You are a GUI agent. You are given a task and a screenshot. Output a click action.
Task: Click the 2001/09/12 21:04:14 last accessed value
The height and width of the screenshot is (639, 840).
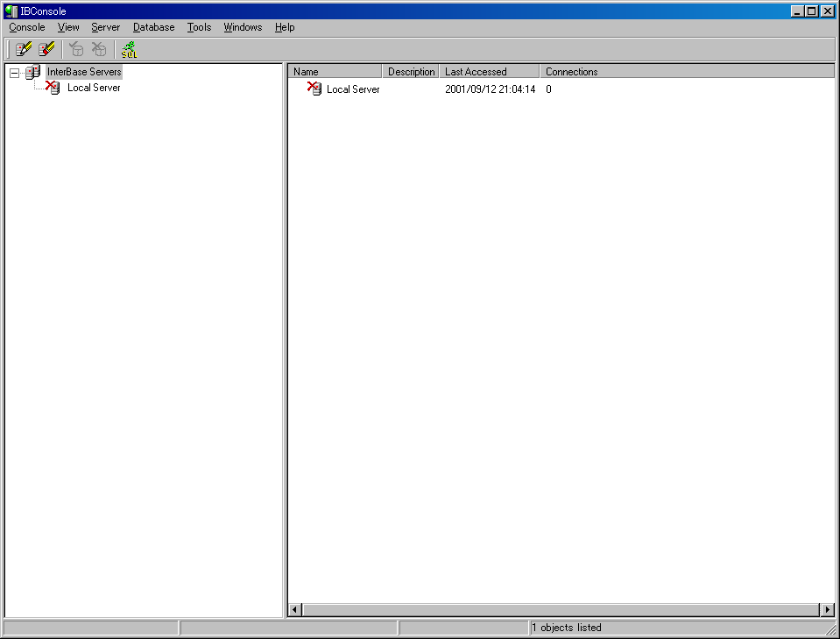[x=491, y=89]
